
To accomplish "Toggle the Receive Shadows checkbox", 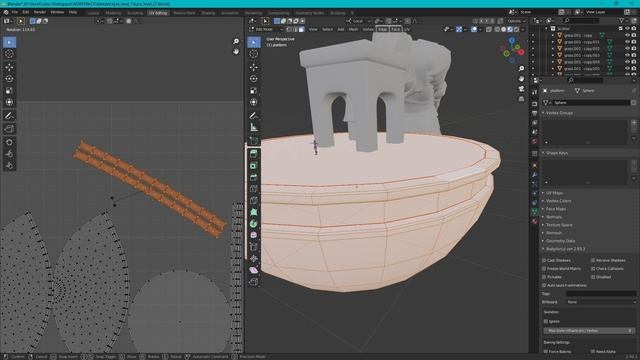I will (593, 260).
